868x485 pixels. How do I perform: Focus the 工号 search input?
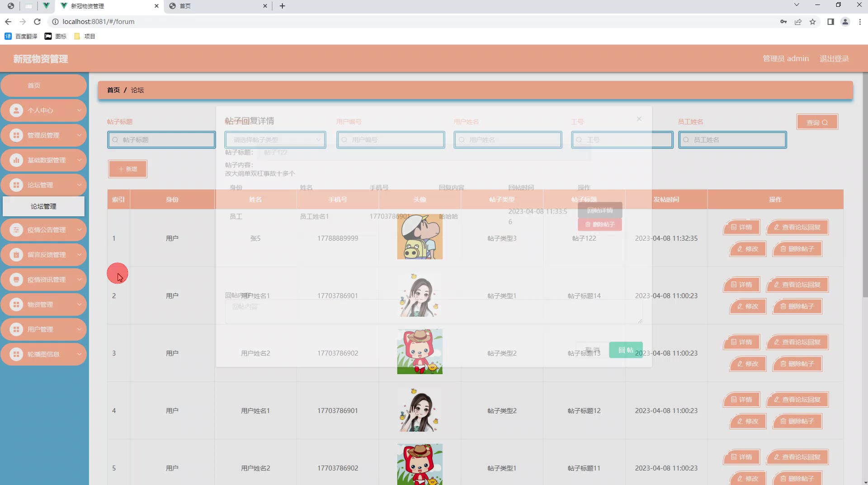622,140
